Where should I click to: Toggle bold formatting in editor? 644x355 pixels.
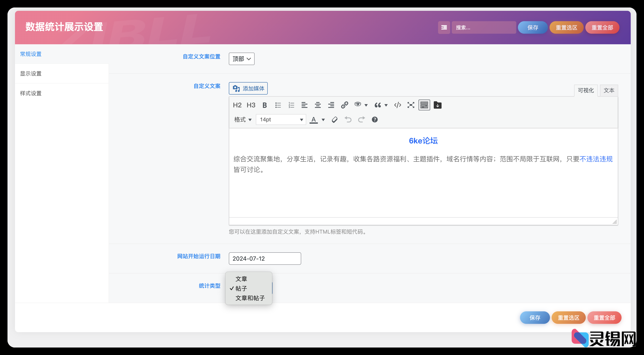coord(265,105)
